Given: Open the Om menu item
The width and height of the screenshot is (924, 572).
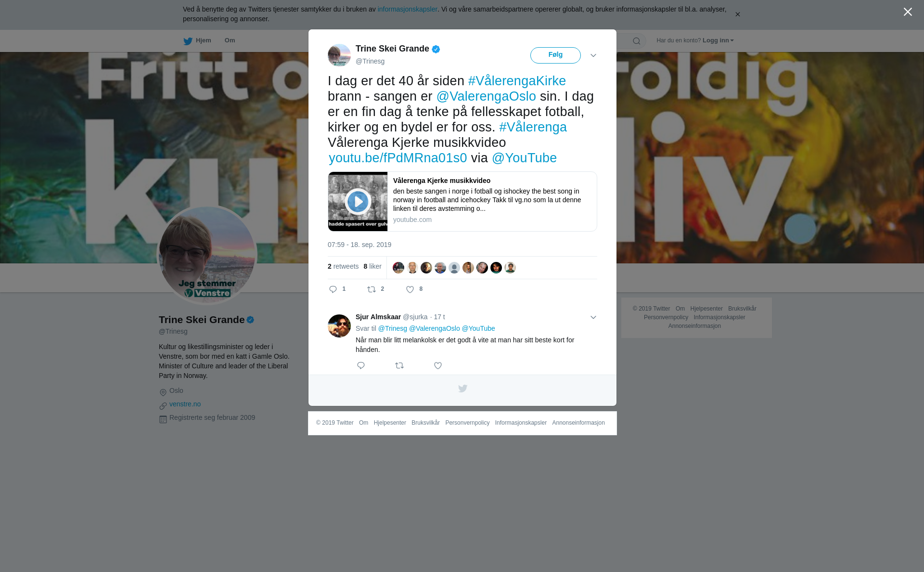Looking at the screenshot, I should [230, 40].
